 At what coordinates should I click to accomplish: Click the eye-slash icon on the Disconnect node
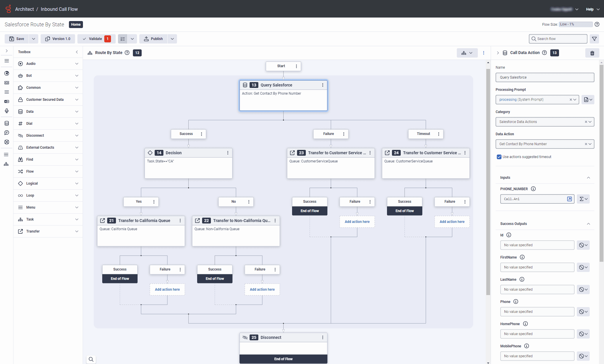pos(245,337)
